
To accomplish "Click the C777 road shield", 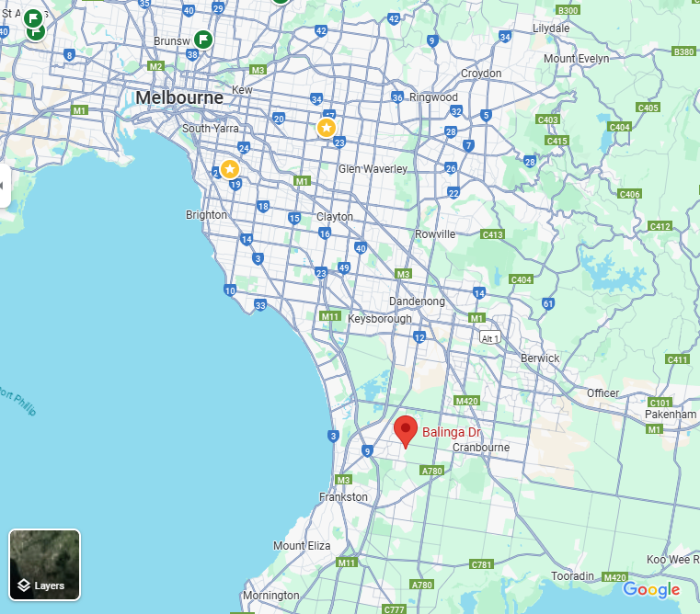I will point(395,609).
